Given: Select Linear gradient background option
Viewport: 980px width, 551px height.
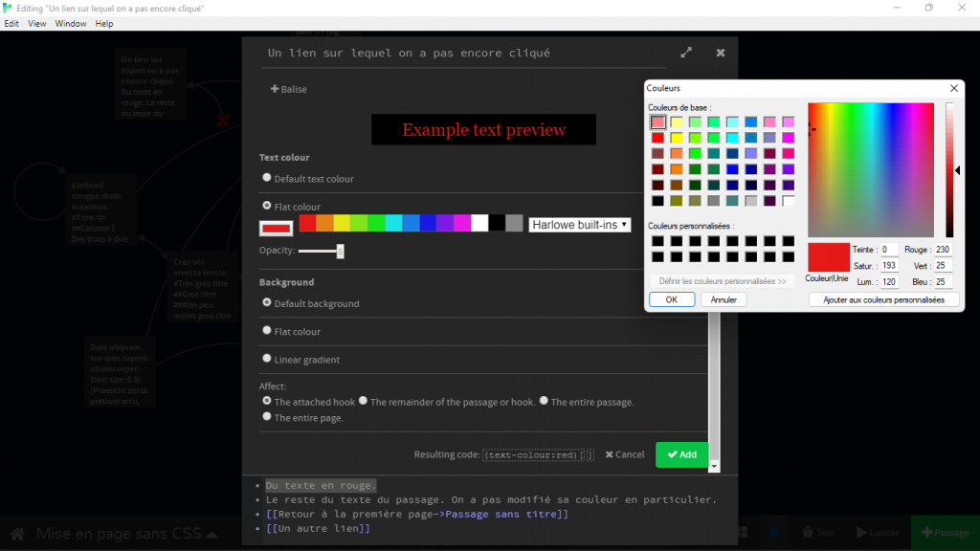Looking at the screenshot, I should click(267, 358).
